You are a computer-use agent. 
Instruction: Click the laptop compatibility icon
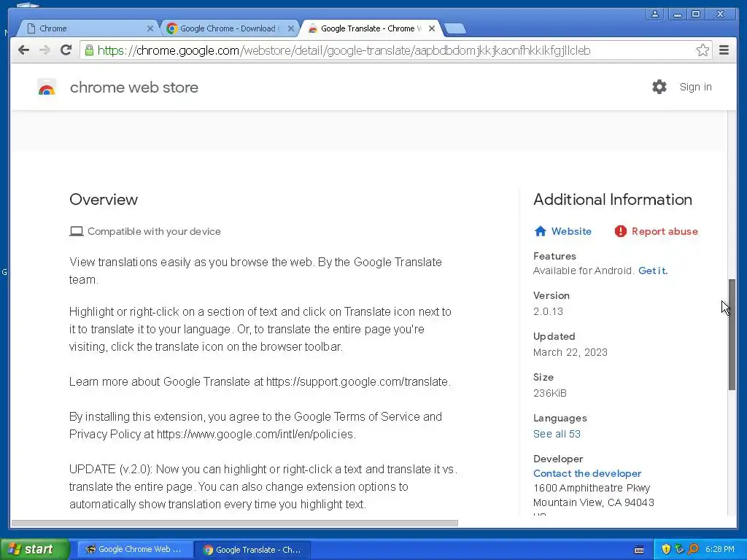[76, 231]
